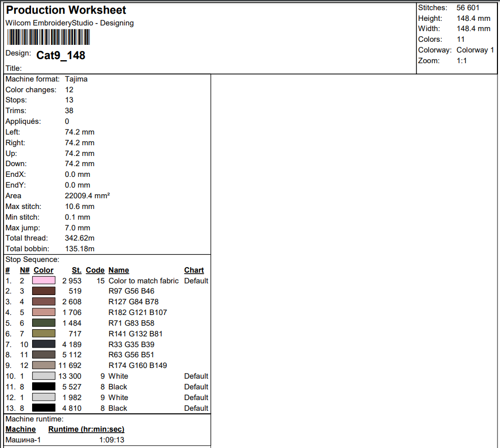Image resolution: width=500 pixels, height=448 pixels.
Task: Click the White swatch in row 10
Action: 44,376
